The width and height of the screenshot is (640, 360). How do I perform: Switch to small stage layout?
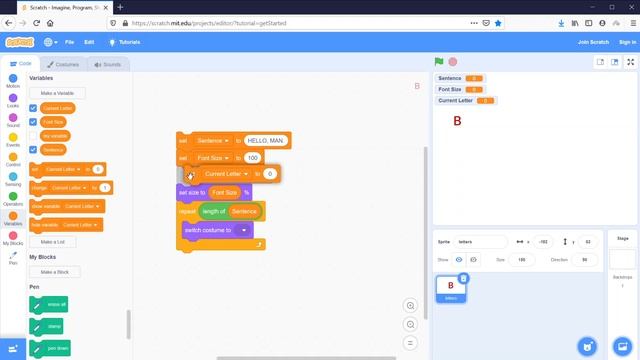[x=600, y=62]
